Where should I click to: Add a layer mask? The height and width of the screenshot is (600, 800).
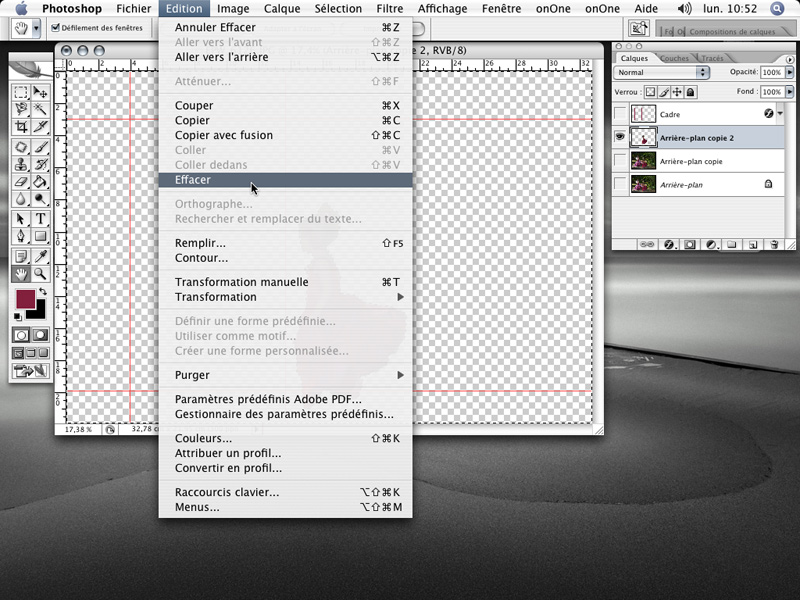pyautogui.click(x=690, y=244)
